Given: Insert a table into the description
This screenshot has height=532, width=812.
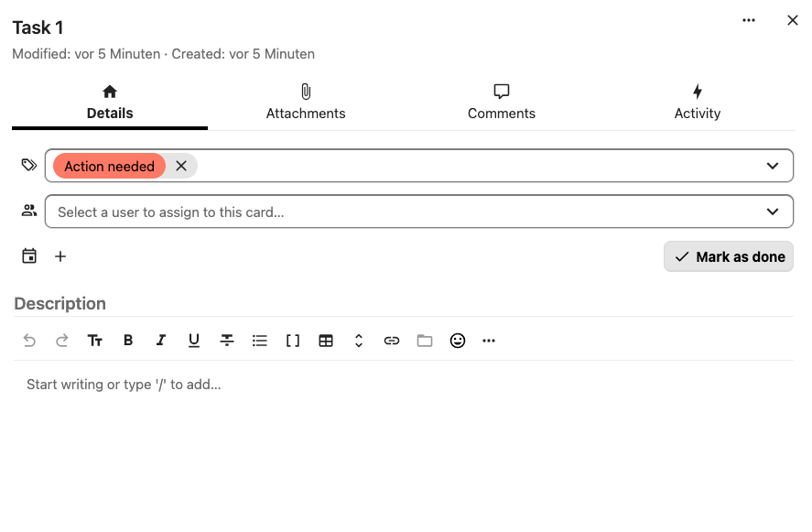Looking at the screenshot, I should 326,340.
